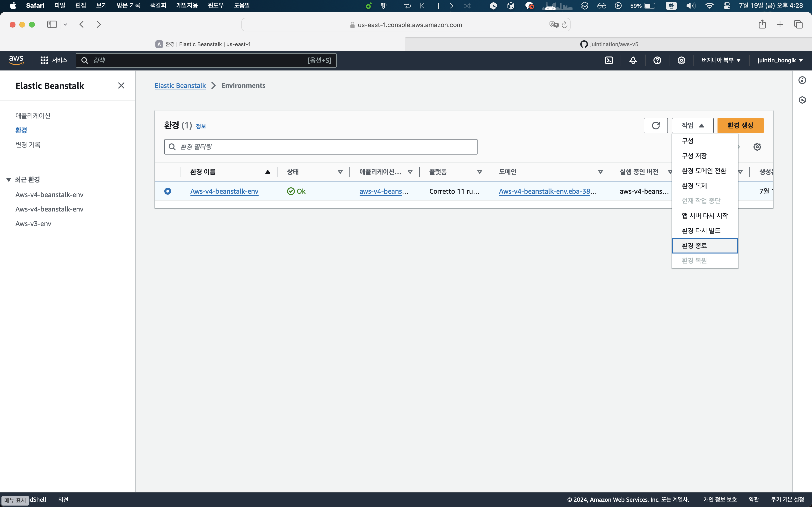
Task: Open the AWS services grid menu
Action: [x=44, y=60]
